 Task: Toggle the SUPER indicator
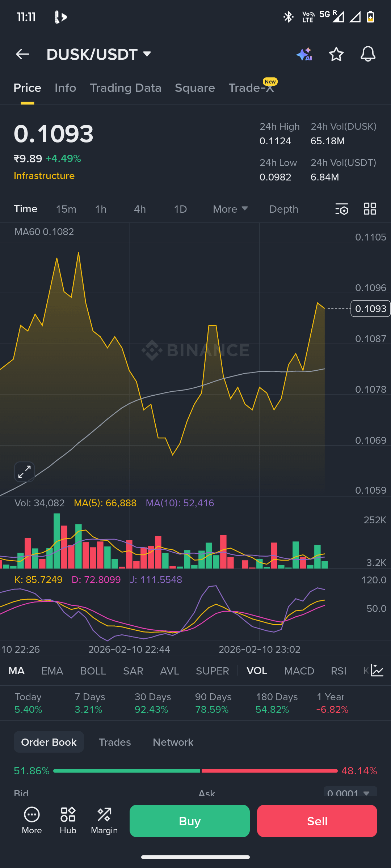pyautogui.click(x=213, y=671)
